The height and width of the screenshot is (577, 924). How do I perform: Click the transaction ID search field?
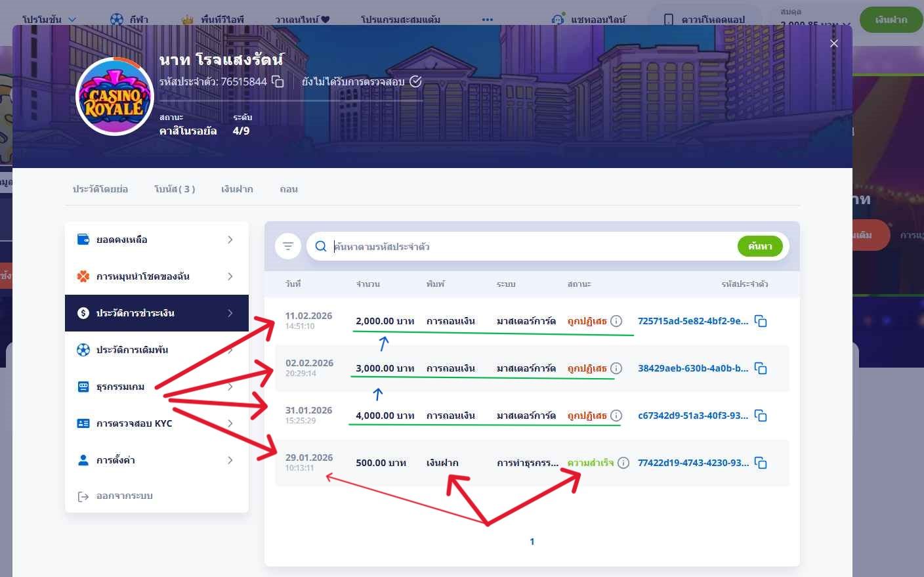(525, 246)
